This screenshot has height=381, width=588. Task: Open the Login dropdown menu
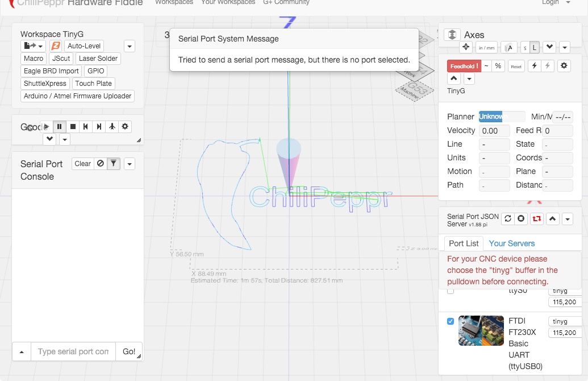tap(556, 2)
